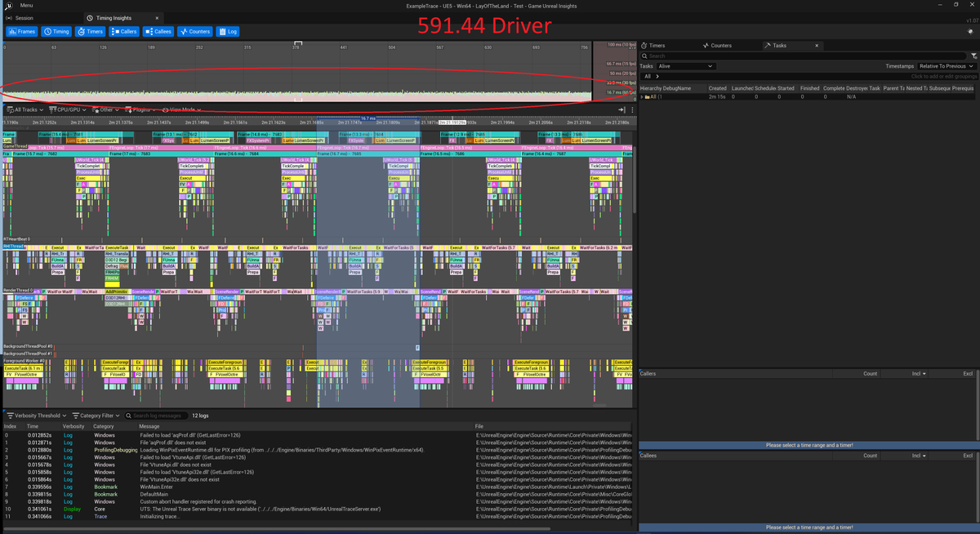Sort by Created column header
The image size is (980, 534).
[718, 88]
